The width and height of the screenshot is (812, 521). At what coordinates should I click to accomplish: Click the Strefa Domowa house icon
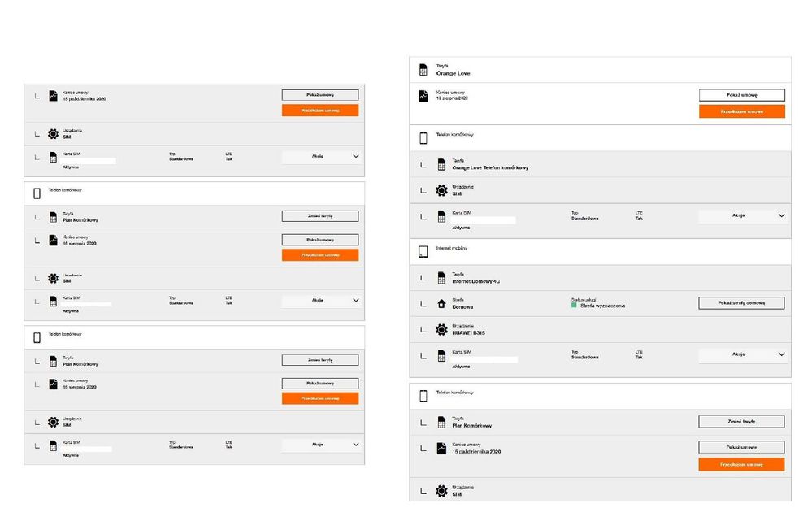(x=441, y=304)
